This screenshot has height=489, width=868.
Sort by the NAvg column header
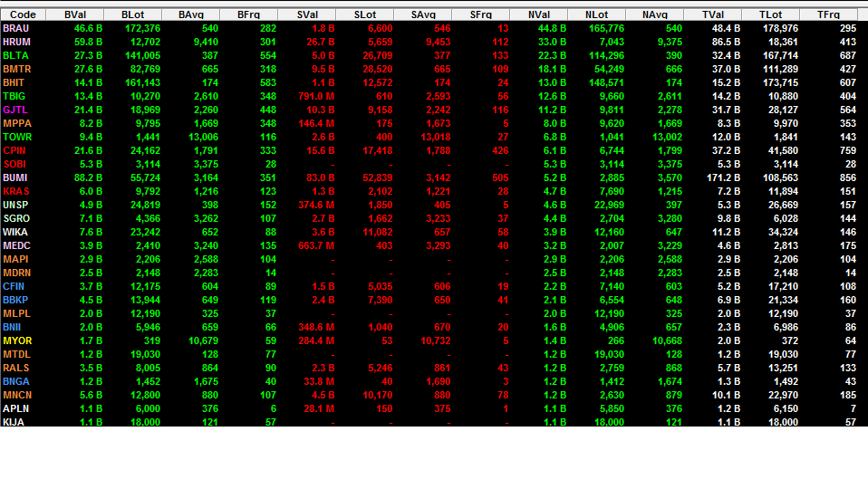click(655, 14)
